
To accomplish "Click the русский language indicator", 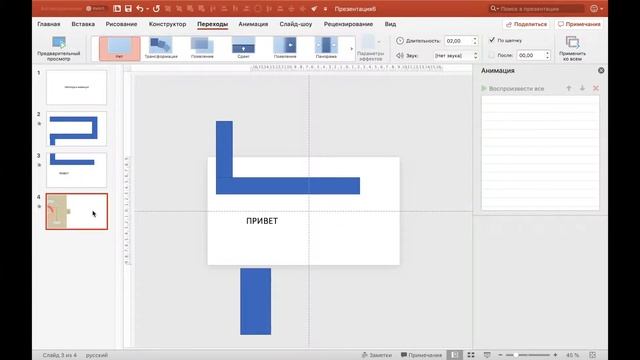I will pos(97,355).
